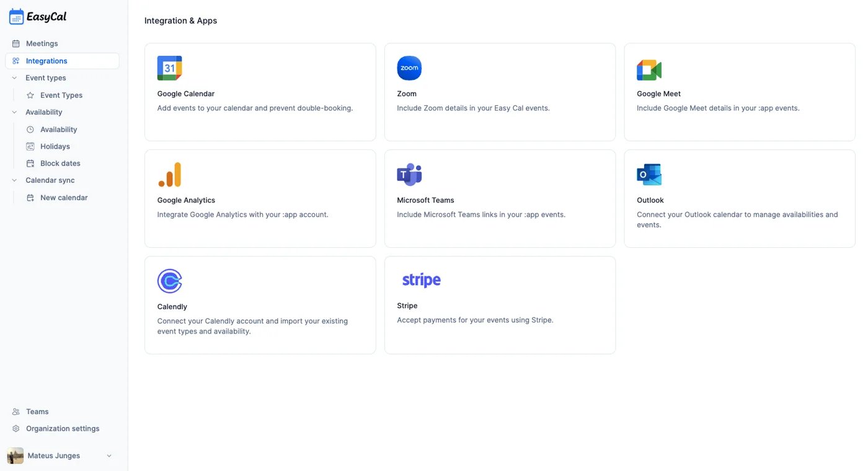The height and width of the screenshot is (471, 868).
Task: Click the Meetings calendar icon in sidebar
Action: [x=16, y=43]
